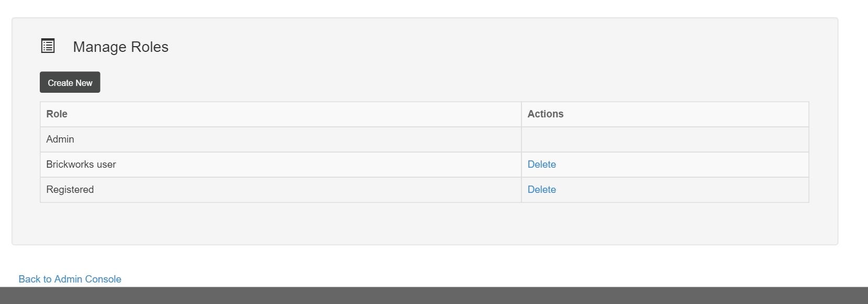This screenshot has height=304, width=868.
Task: Click white space right of Back to Admin Console
Action: pos(492,279)
